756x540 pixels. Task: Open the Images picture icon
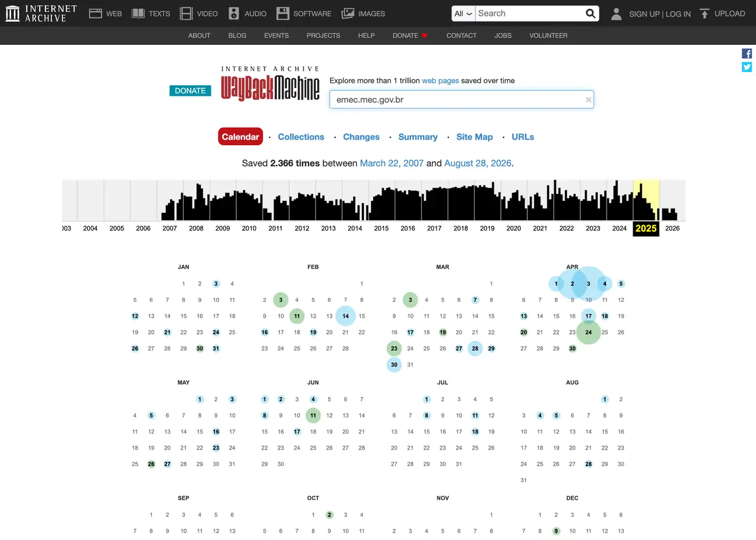click(348, 13)
